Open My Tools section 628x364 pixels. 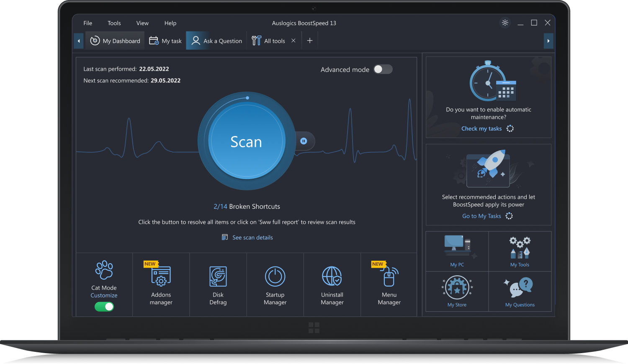520,251
